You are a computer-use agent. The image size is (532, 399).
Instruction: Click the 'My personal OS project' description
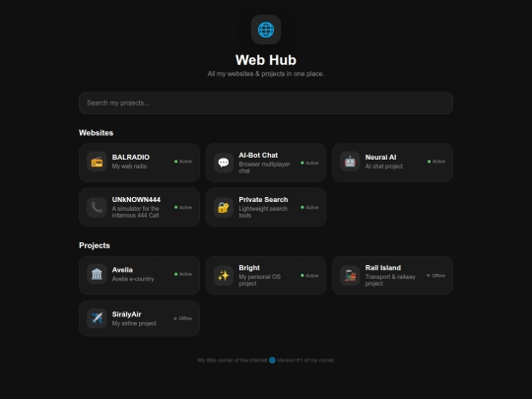[259, 280]
